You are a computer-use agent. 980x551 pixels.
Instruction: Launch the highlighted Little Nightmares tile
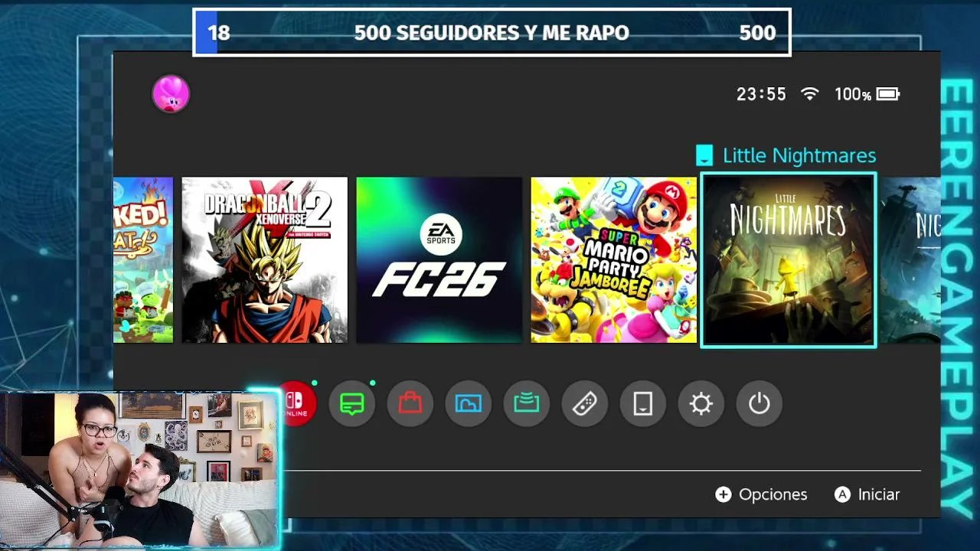(x=789, y=260)
